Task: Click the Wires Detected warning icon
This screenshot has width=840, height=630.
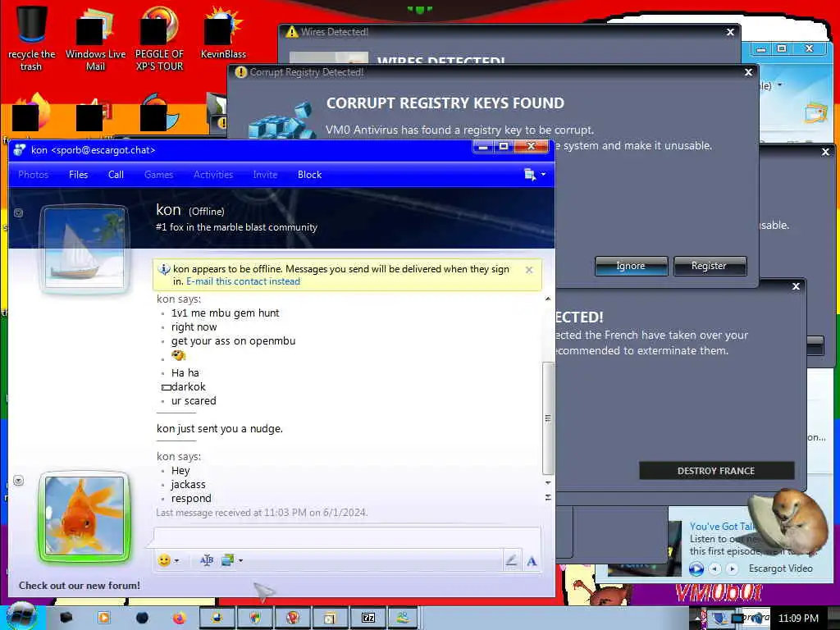Action: [x=291, y=32]
